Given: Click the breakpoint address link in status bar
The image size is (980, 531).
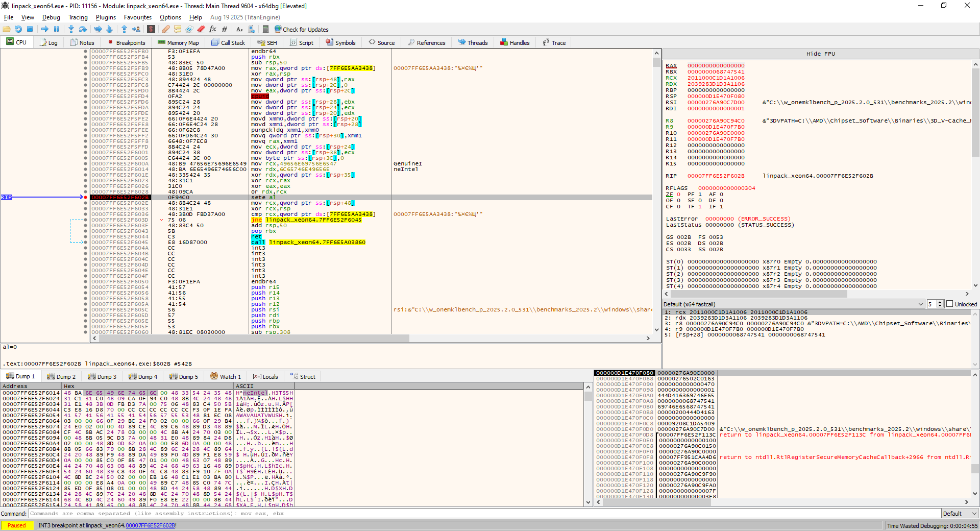Looking at the screenshot, I should point(150,525).
